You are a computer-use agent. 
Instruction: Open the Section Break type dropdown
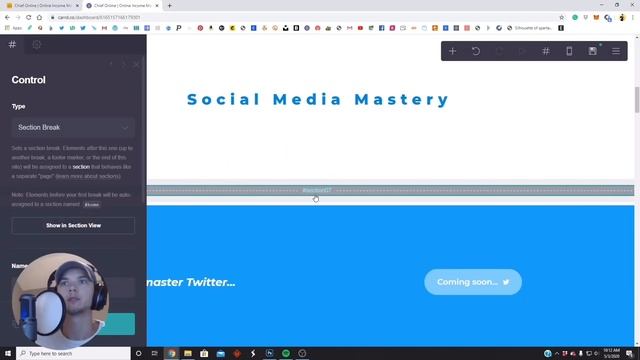pyautogui.click(x=73, y=127)
